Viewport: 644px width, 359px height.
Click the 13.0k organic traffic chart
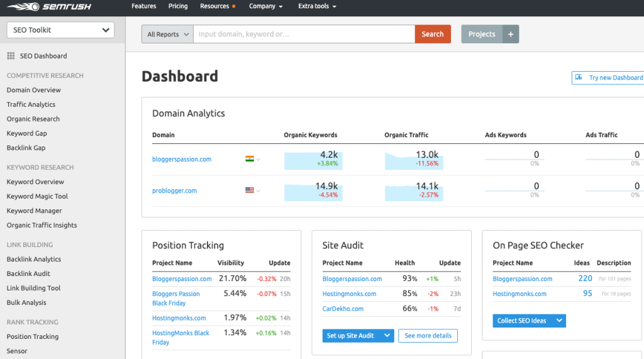[414, 160]
